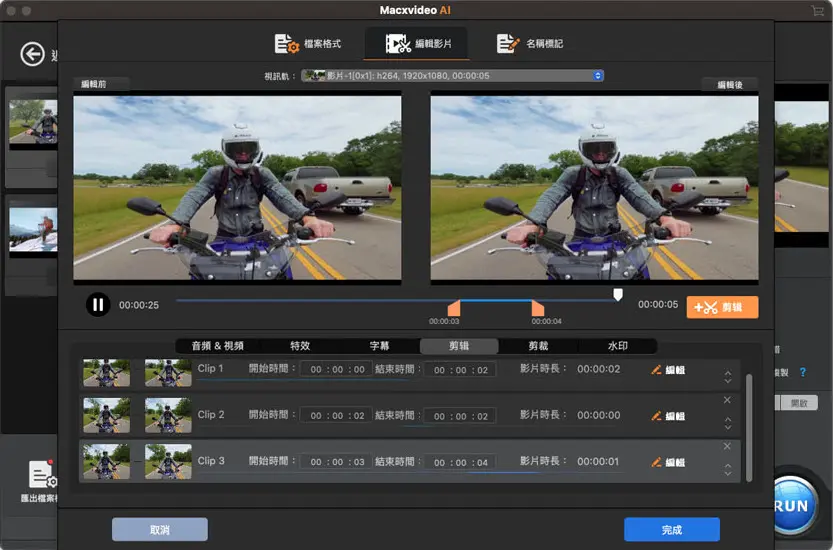Move Clip 1 down with its arrow

[x=727, y=382]
